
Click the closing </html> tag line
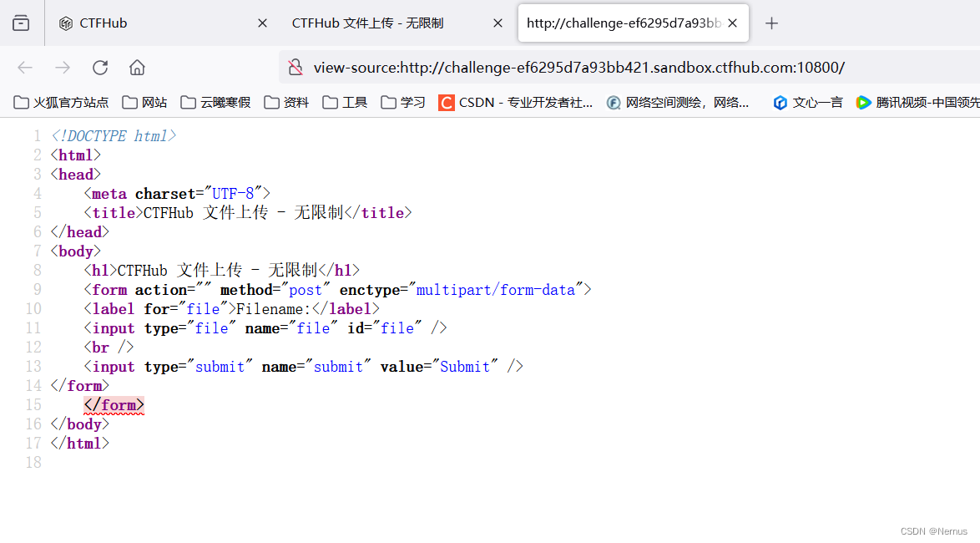tap(80, 444)
